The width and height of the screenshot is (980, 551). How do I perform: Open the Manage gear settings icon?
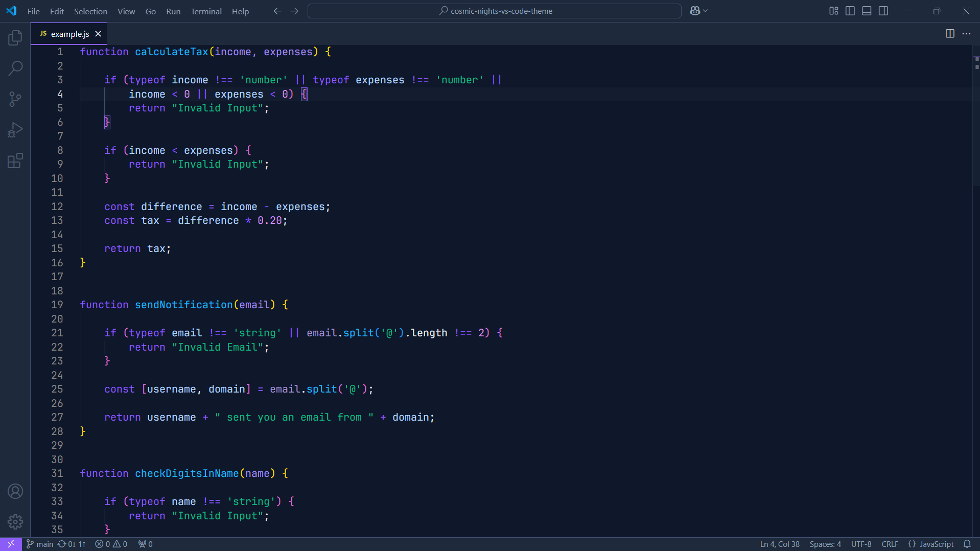click(15, 522)
